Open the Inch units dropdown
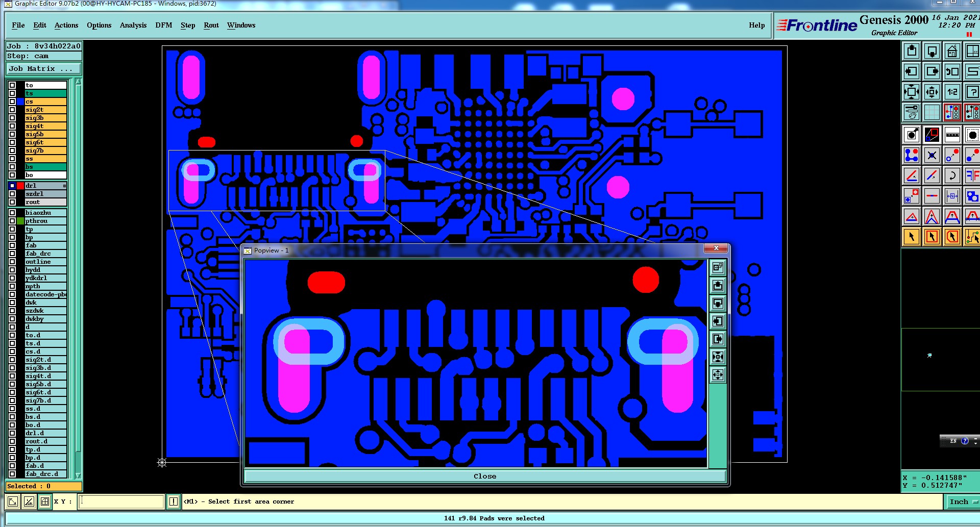 pos(963,502)
